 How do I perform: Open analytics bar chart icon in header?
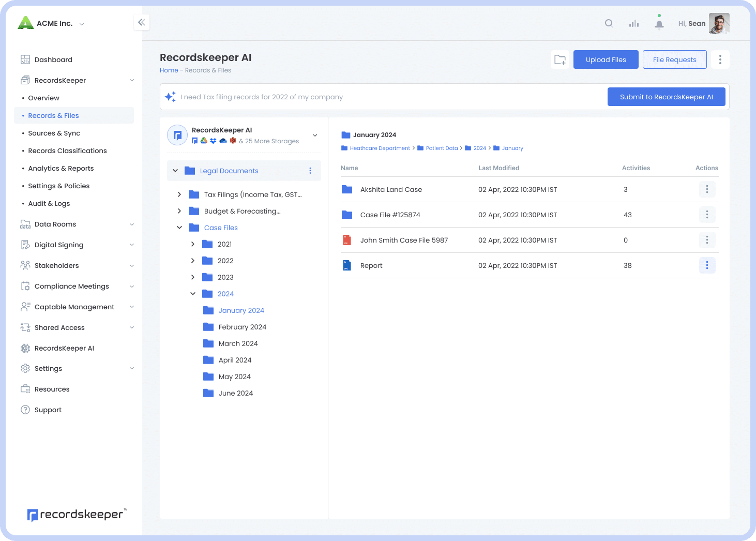tap(634, 23)
